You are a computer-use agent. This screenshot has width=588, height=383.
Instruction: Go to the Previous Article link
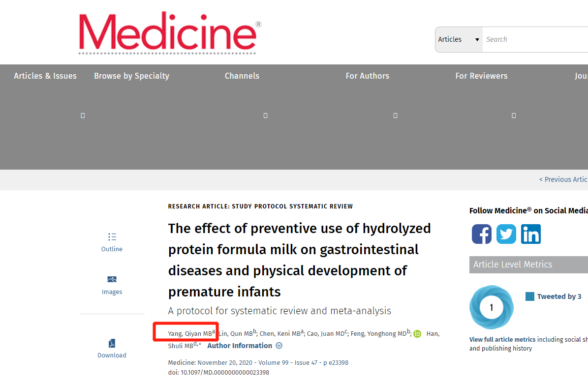[x=563, y=179]
